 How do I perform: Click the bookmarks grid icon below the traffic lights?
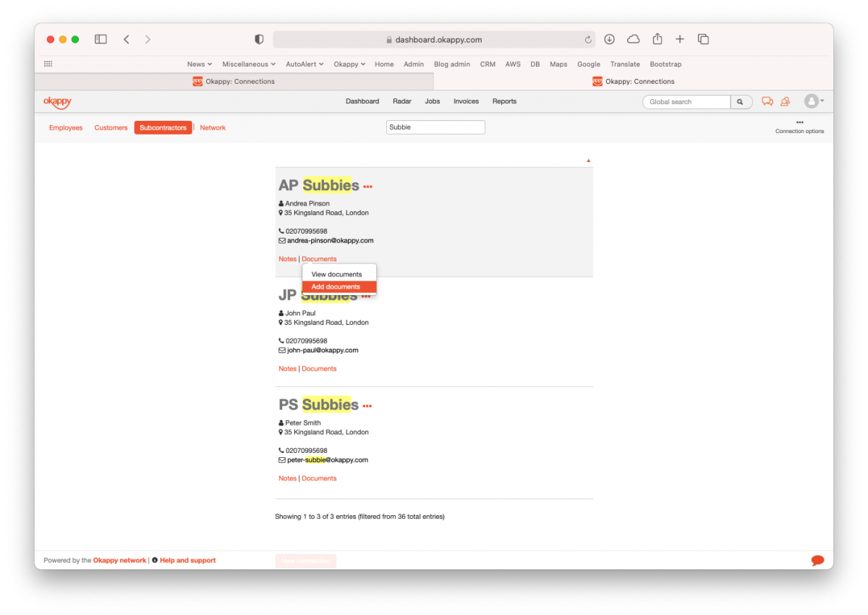[48, 64]
